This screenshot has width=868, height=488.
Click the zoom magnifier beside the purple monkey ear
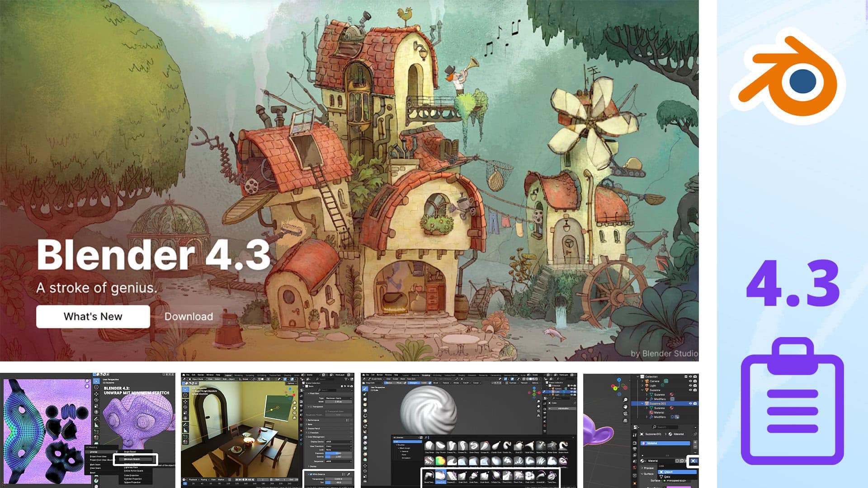pyautogui.click(x=625, y=400)
